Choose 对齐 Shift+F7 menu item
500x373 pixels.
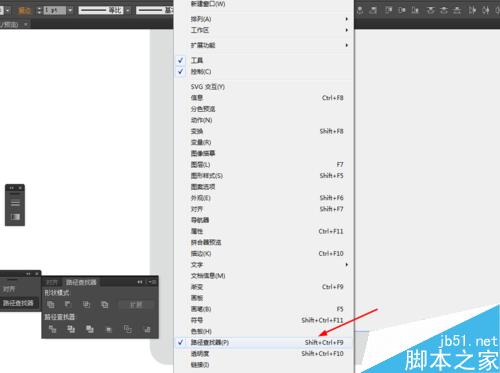click(264, 209)
